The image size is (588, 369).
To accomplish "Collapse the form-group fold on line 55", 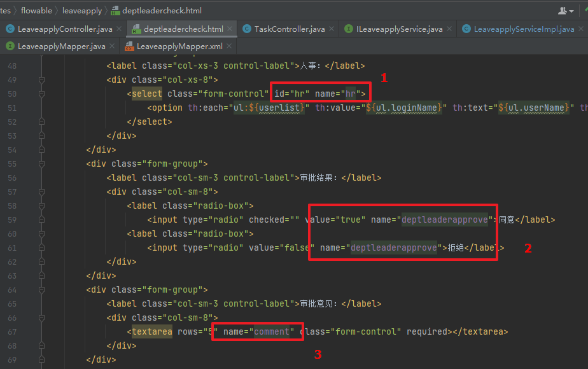I will [x=41, y=164].
